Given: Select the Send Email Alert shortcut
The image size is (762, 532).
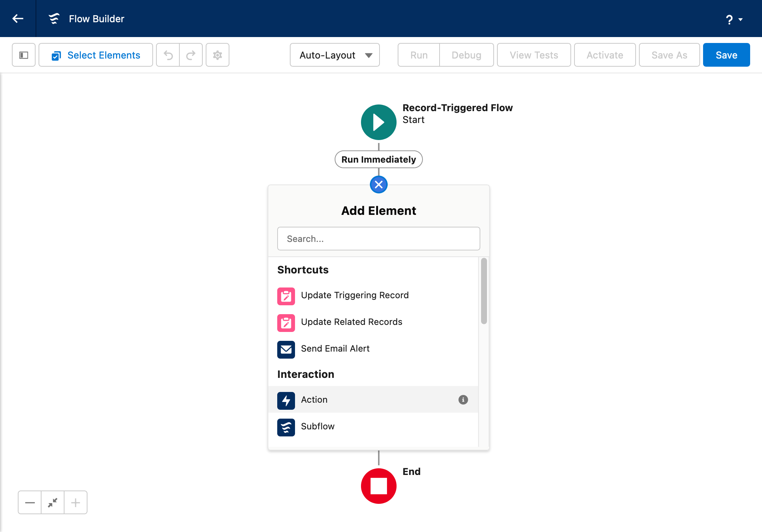Looking at the screenshot, I should (x=335, y=349).
